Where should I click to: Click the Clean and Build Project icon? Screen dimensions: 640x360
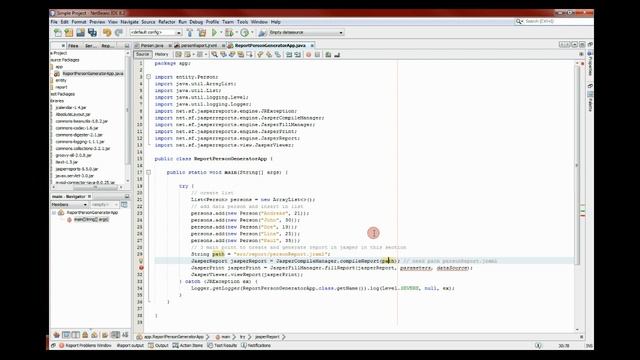202,33
